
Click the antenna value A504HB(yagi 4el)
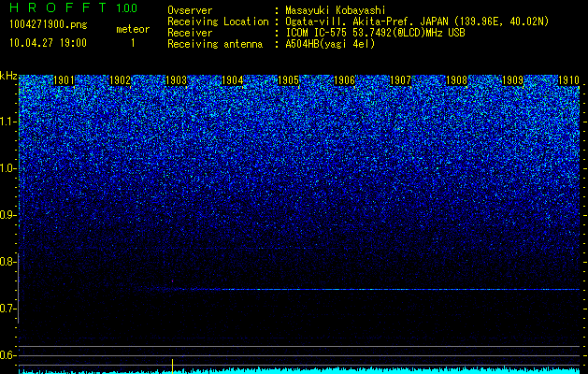point(330,44)
